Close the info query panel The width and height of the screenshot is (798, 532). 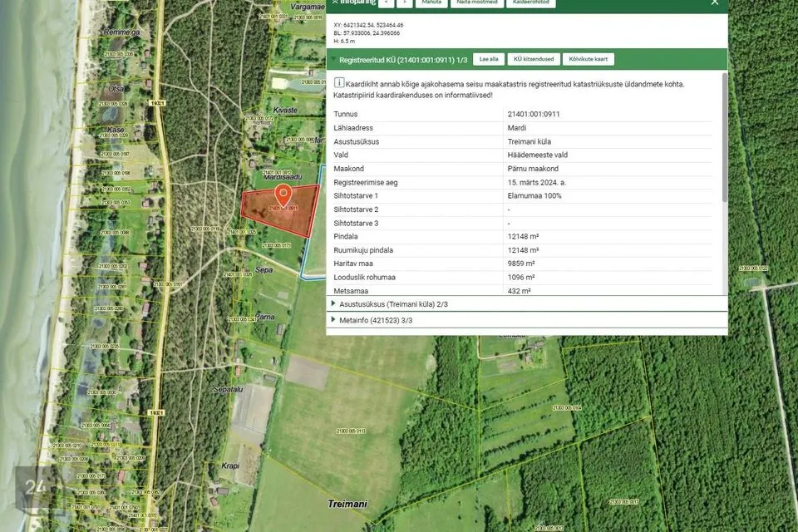[714, 2]
